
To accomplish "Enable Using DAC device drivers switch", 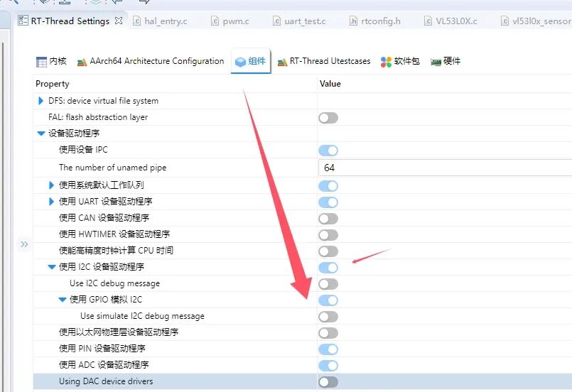I will (328, 382).
